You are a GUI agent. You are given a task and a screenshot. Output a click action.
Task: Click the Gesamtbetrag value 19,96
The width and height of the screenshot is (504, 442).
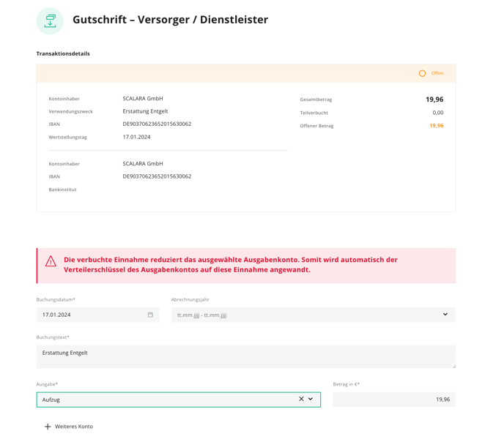click(434, 100)
